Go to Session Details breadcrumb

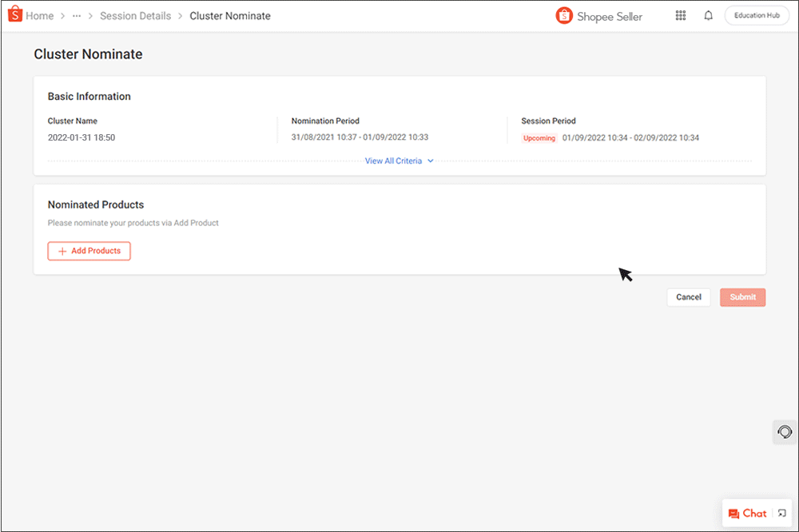click(x=136, y=15)
